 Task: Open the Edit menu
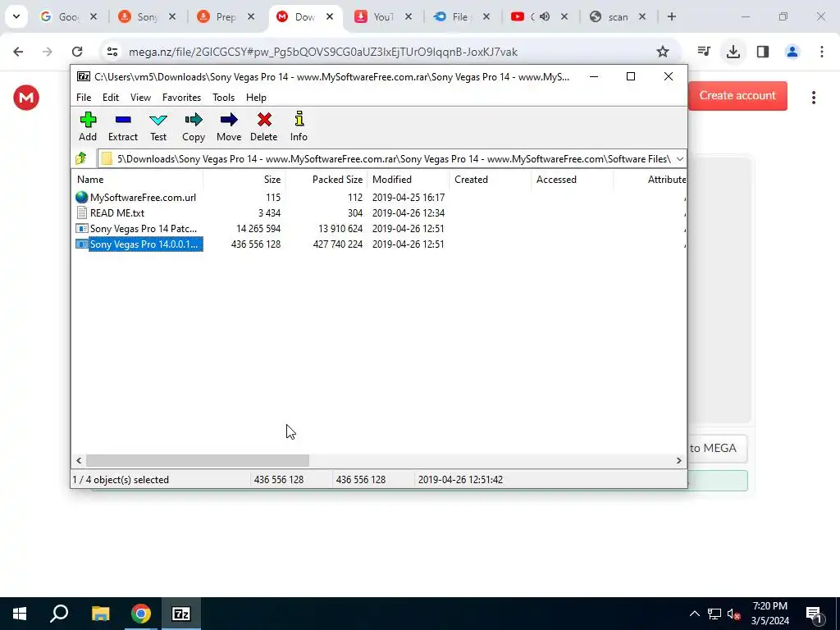click(111, 98)
